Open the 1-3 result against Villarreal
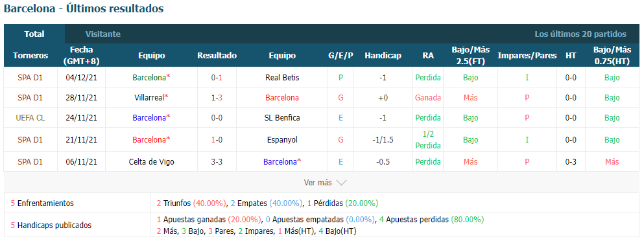This screenshot has height=243, width=644. point(217,98)
